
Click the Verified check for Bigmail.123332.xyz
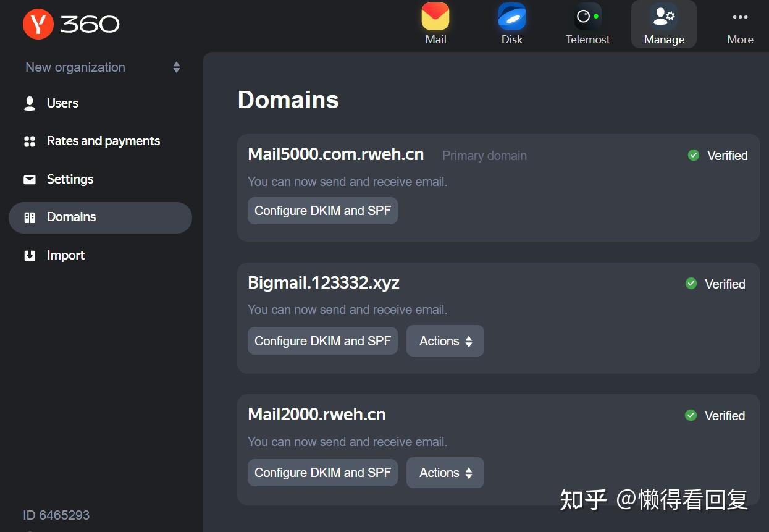click(x=715, y=284)
